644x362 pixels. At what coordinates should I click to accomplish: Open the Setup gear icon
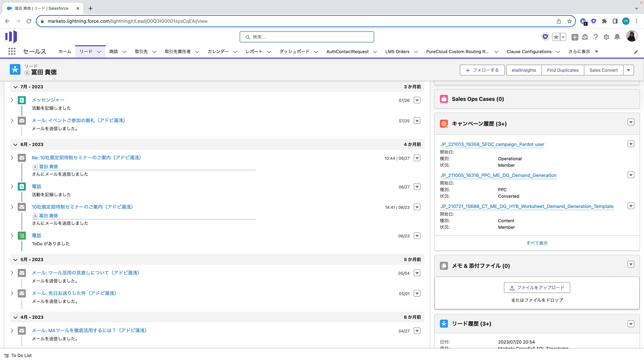point(606,37)
